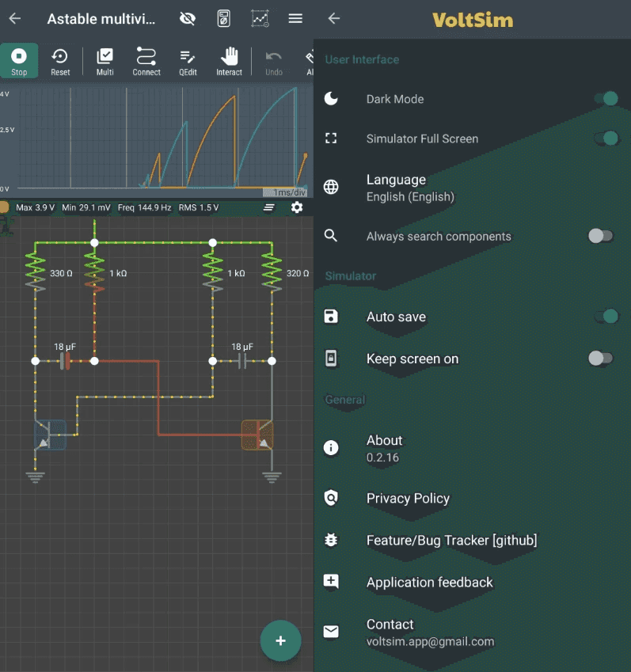Click the Privacy Policy shield icon
This screenshot has width=631, height=672.
331,498
